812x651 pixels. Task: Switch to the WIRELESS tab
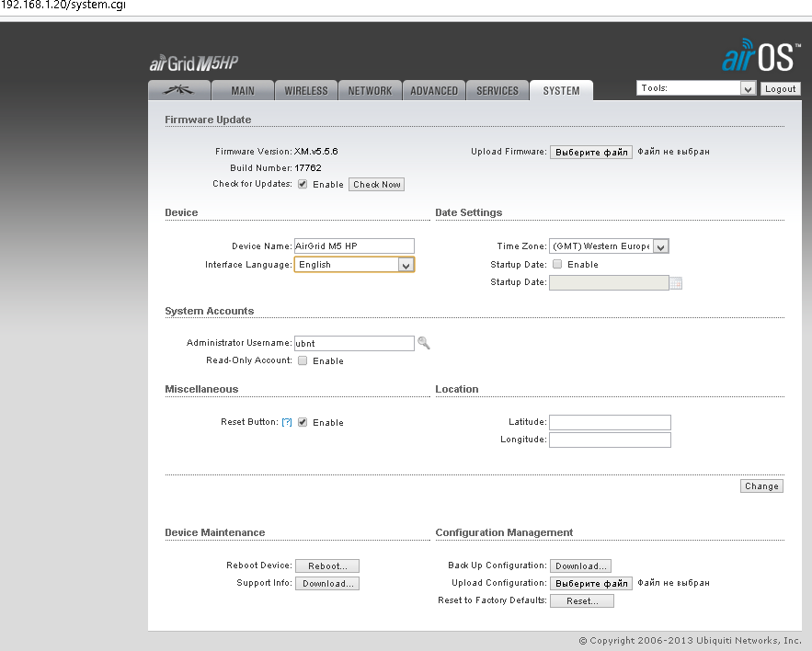[306, 91]
